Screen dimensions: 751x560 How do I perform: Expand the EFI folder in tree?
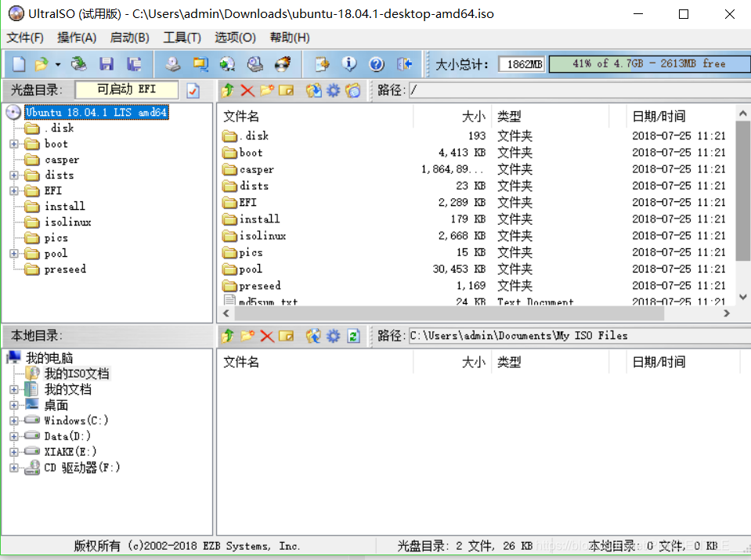(14, 191)
